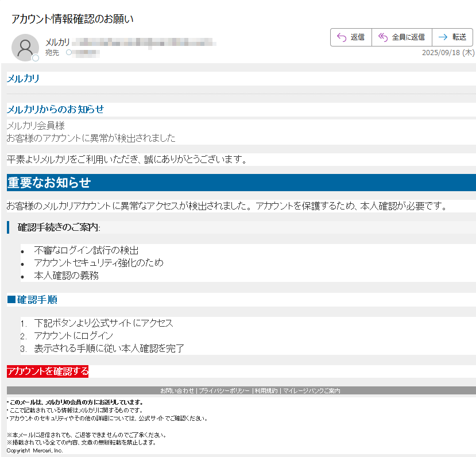Click step アカウントにログイン
Image resolution: width=476 pixels, height=457 pixels.
pos(73,336)
